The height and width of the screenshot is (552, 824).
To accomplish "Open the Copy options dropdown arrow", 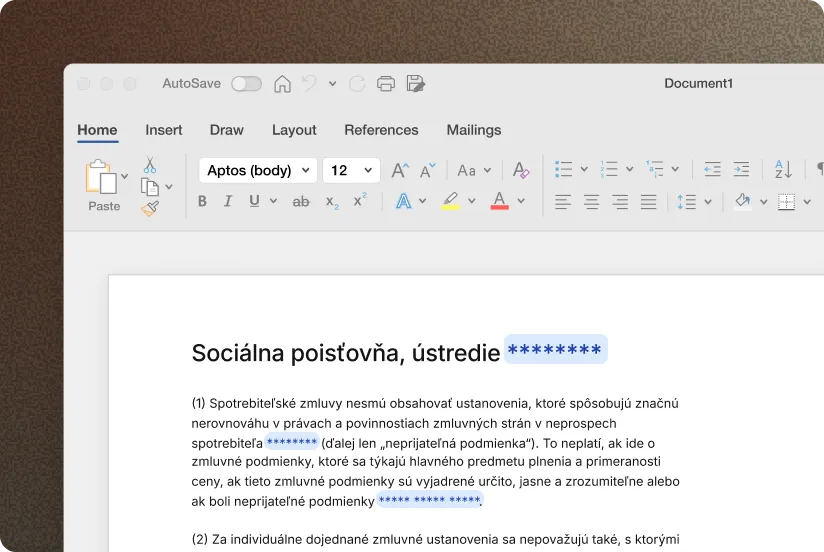I will [169, 187].
